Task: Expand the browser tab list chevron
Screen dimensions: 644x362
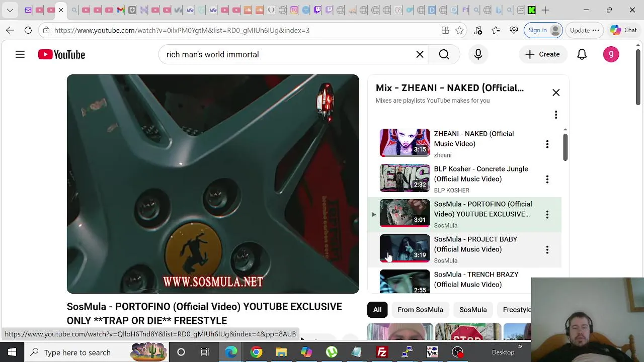Action: coord(10,10)
